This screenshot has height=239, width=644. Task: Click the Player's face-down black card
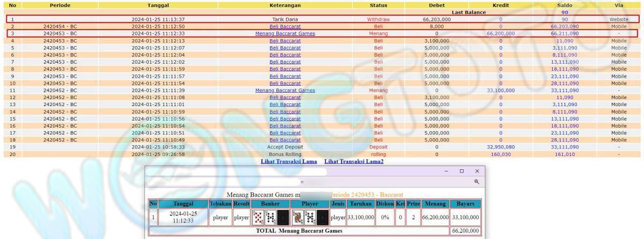[x=322, y=217]
